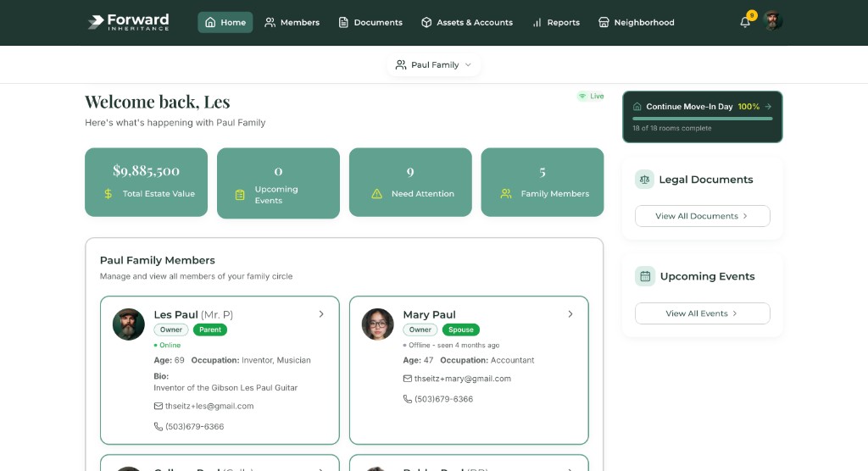Screen dimensions: 868x471
Task: Open the user profile avatar menu
Action: click(772, 21)
